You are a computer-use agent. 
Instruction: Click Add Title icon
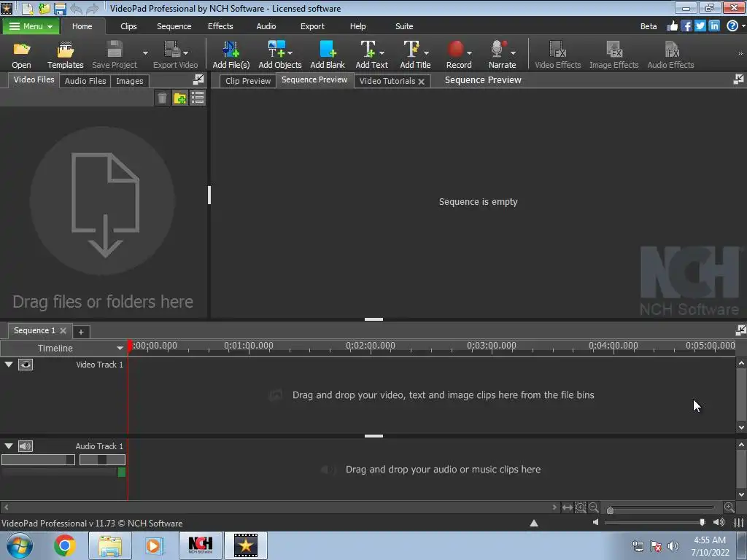pyautogui.click(x=411, y=49)
